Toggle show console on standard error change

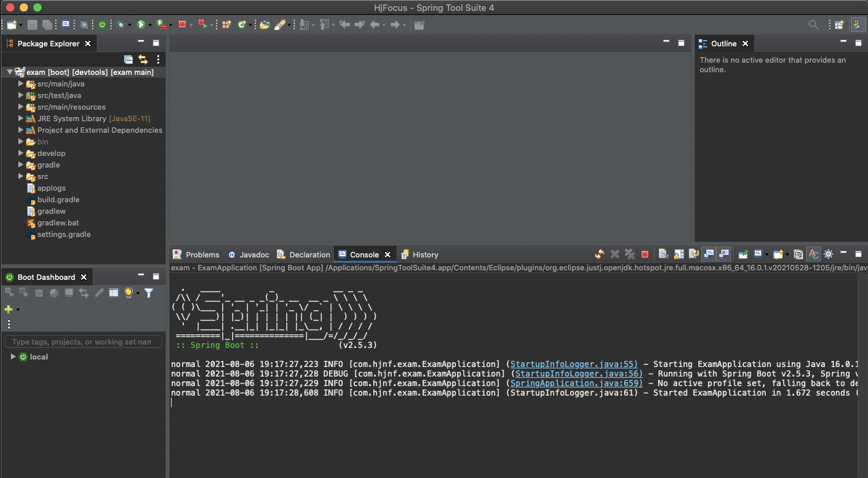point(724,254)
